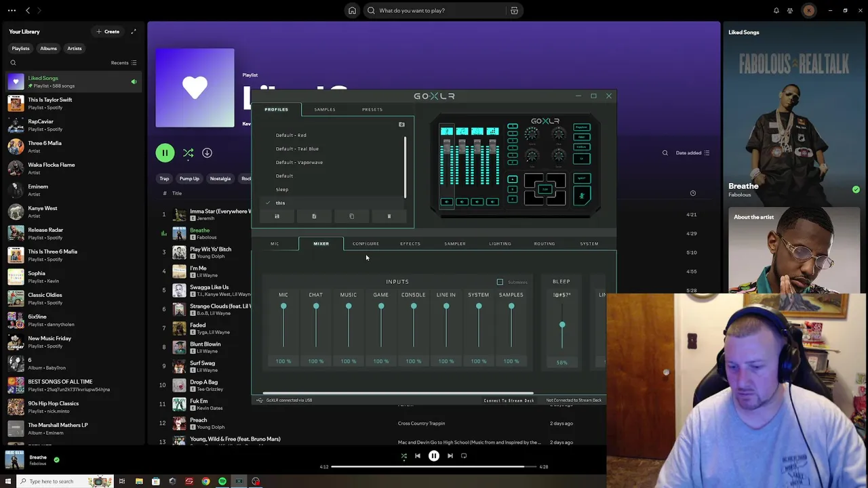868x488 pixels.
Task: Click the cough mute mic button on device
Action: (582, 196)
